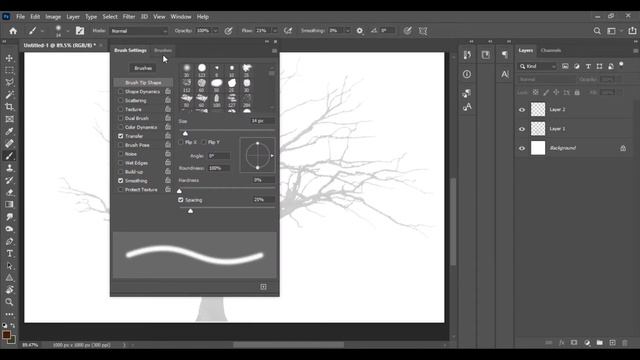Add layer mask button
Viewport: 640px width, 360px height.
coord(574,343)
